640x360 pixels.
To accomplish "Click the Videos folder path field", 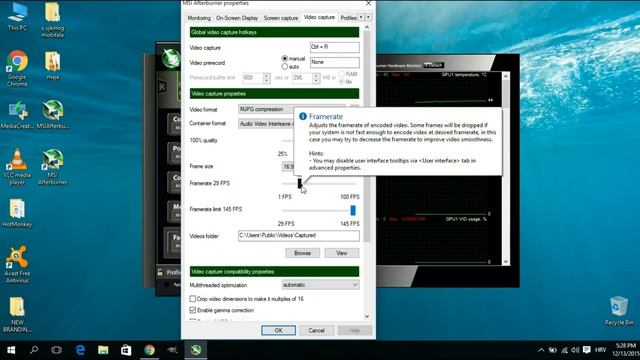I will [299, 236].
